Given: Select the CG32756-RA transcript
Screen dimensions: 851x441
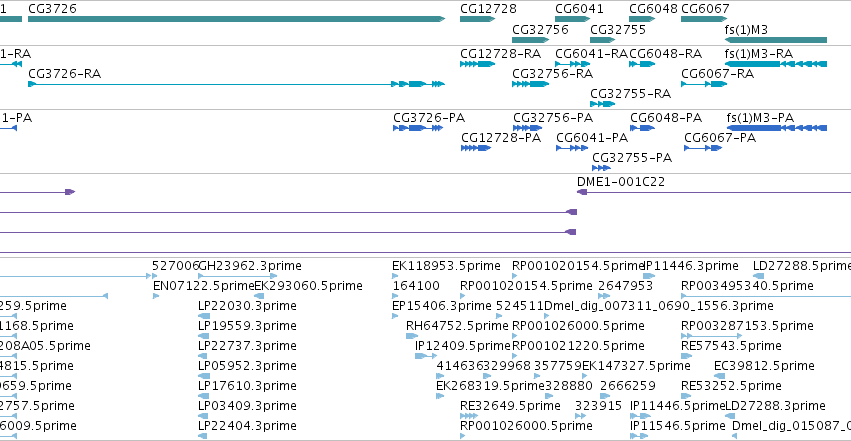Looking at the screenshot, I should 531,84.
